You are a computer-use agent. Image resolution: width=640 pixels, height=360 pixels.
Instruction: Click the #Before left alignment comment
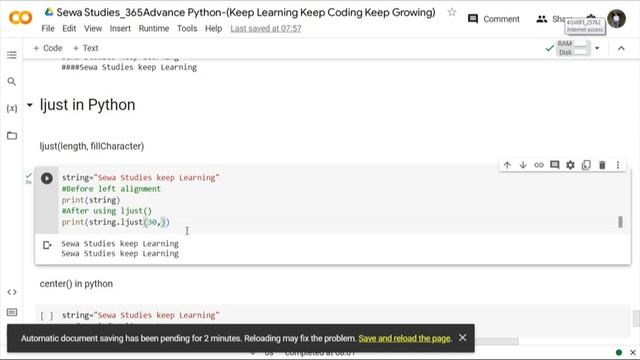(111, 189)
